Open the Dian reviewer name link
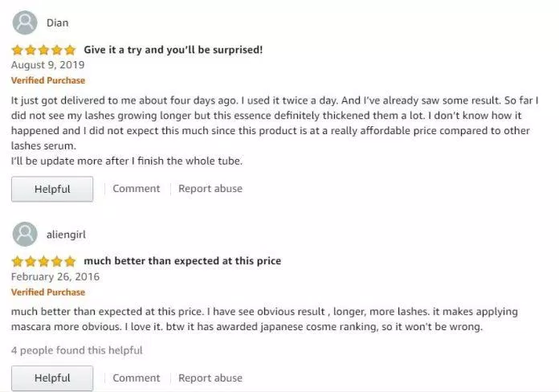Image resolution: width=559 pixels, height=392 pixels. (57, 22)
